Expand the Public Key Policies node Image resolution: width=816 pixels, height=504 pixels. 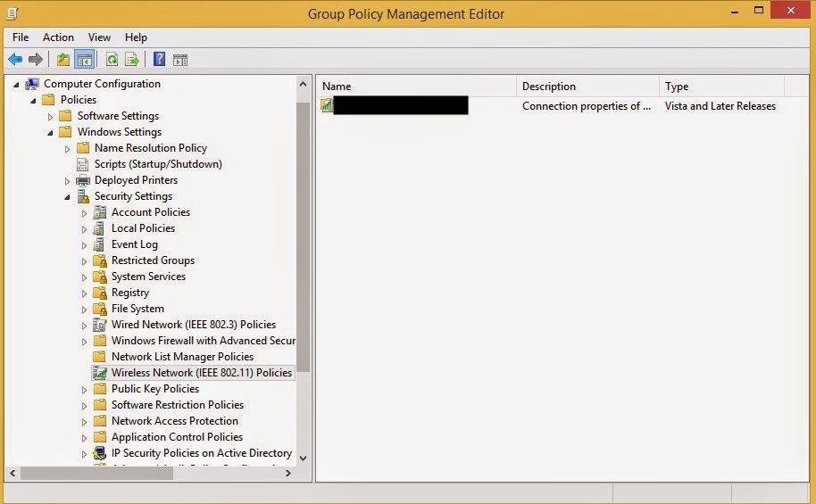pos(84,390)
